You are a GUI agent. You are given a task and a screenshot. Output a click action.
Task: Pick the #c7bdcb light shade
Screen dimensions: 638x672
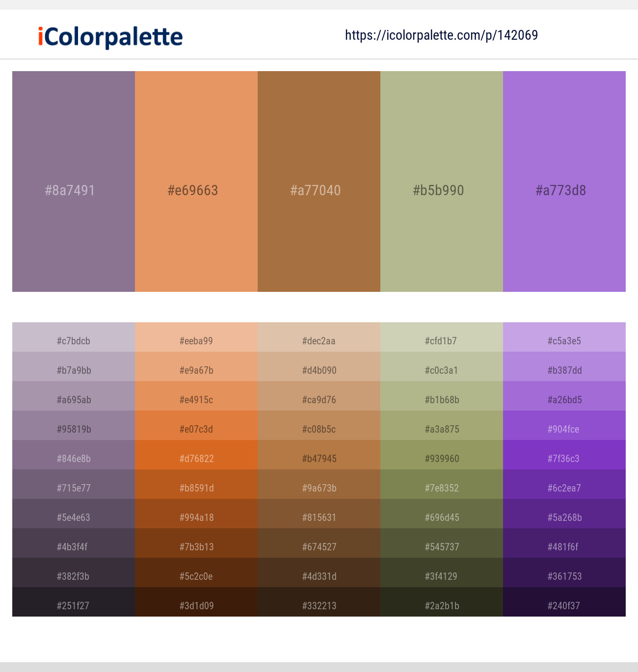[74, 337]
